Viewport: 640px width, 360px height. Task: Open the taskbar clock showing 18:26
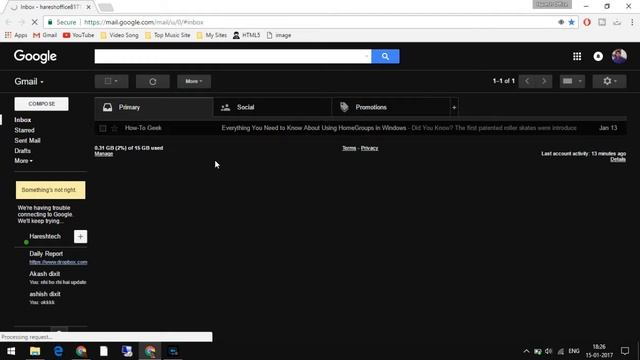pos(599,351)
